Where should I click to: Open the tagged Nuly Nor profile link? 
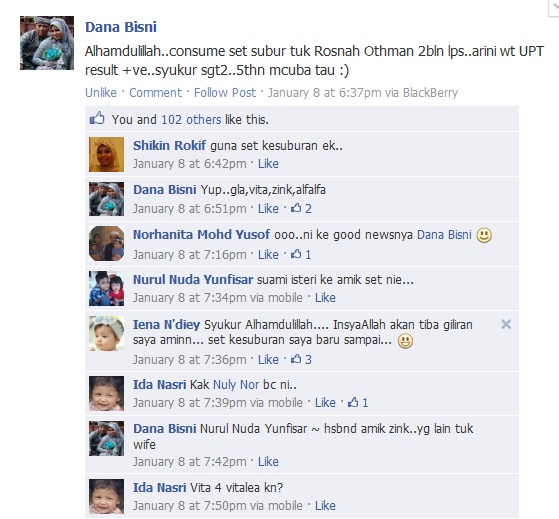point(236,385)
